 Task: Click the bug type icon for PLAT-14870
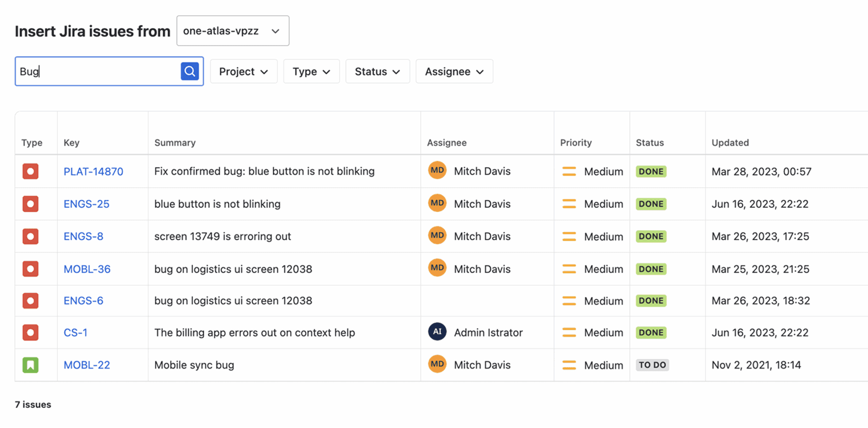[x=30, y=171]
